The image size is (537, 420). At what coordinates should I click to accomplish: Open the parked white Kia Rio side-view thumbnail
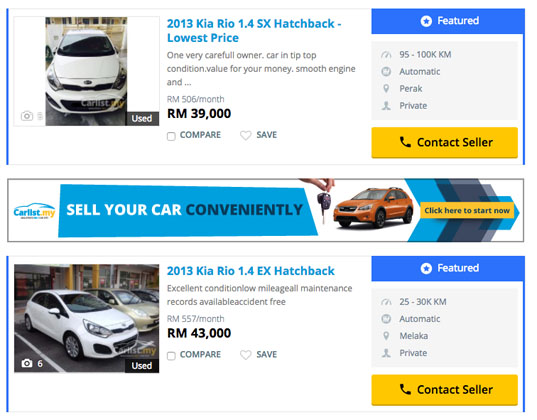pos(86,318)
